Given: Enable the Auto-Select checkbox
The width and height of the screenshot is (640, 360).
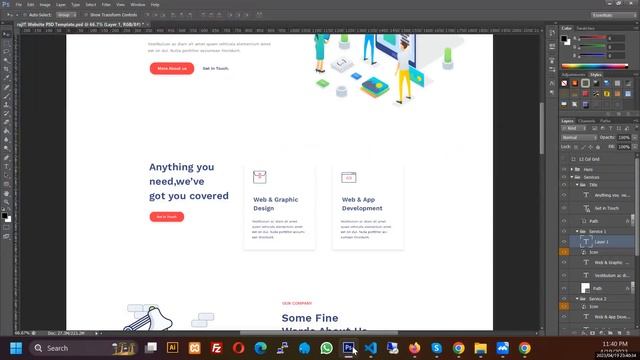Looking at the screenshot, I should coord(25,15).
